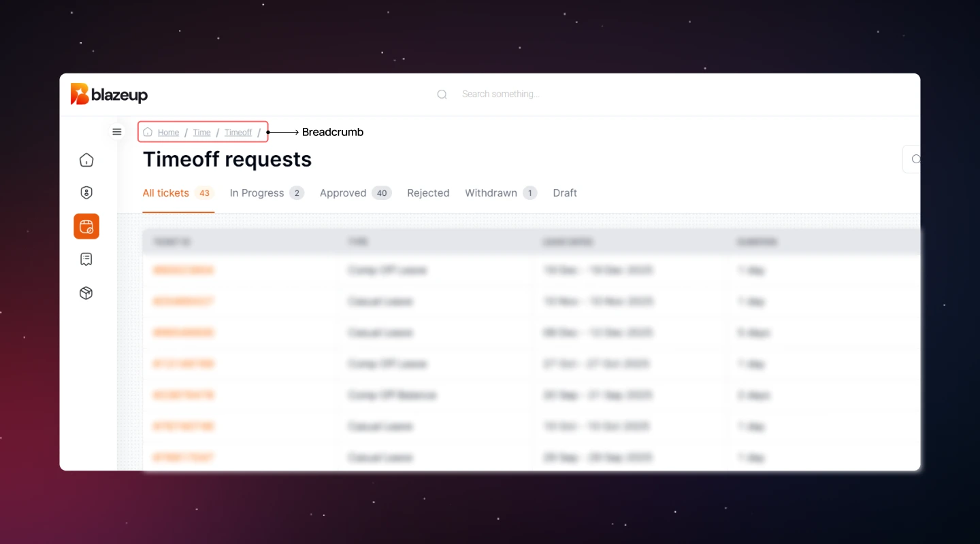Open the hamburger menu above the sidebar
This screenshot has width=980, height=544.
click(x=116, y=131)
